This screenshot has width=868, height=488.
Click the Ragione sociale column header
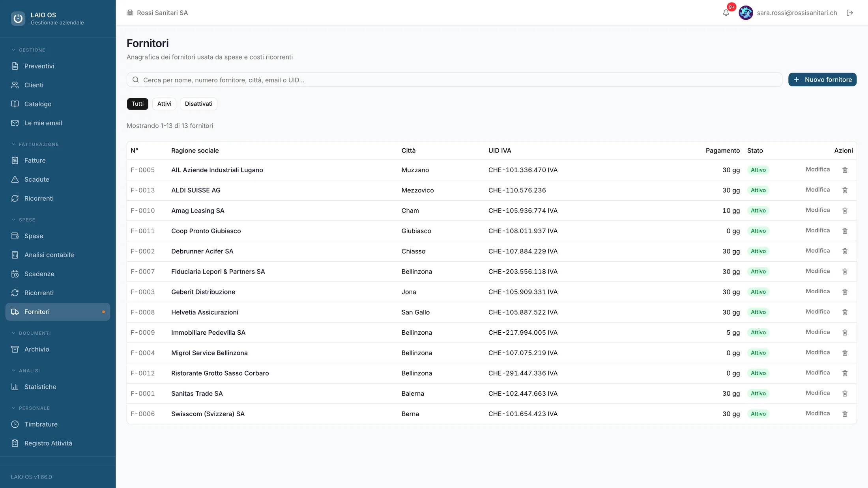pyautogui.click(x=195, y=151)
